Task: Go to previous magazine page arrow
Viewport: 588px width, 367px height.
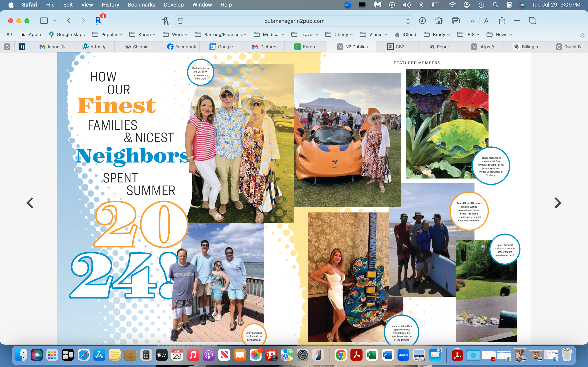Action: click(30, 203)
